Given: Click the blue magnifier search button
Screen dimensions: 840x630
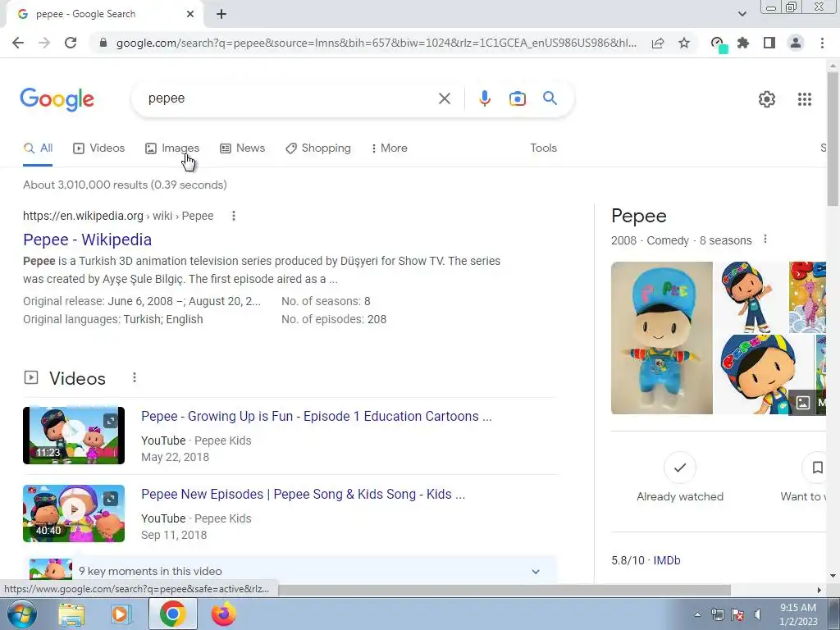Looking at the screenshot, I should tap(550, 98).
